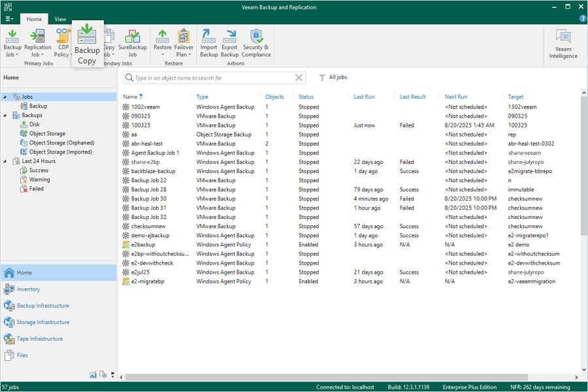Open the Replication Job ribbon button
Screen dimensions: 588x392
tap(37, 43)
